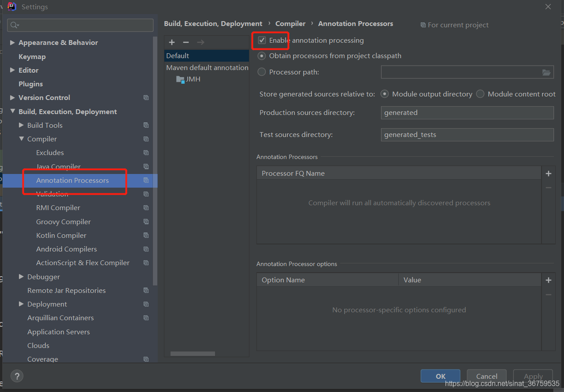Open help with the question mark icon
This screenshot has width=564, height=392.
[17, 376]
